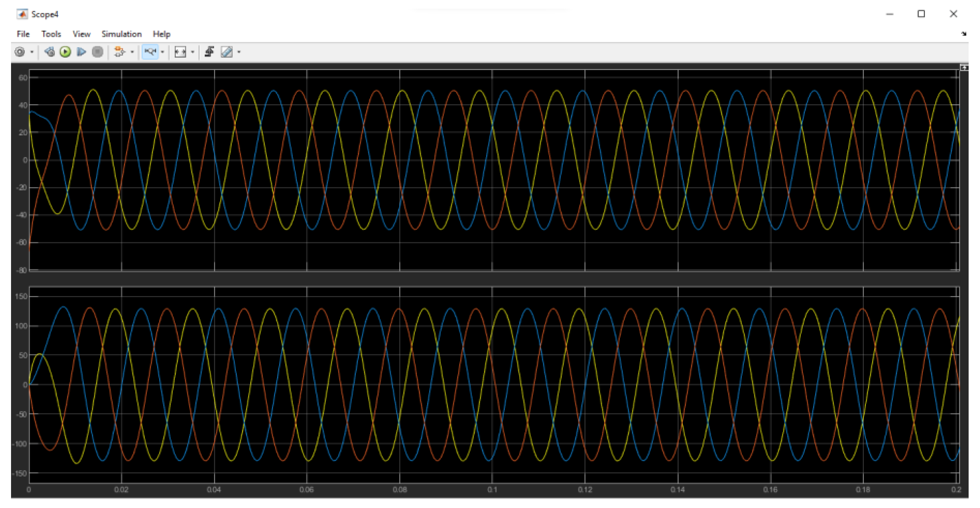Open the Triggers tool icon
Screen dimensions: 980x508
point(209,52)
